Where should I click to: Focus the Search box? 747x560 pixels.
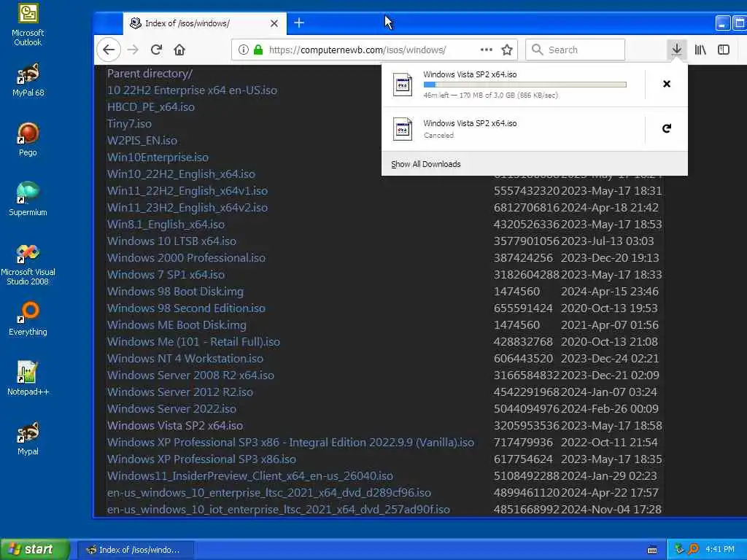pos(575,50)
